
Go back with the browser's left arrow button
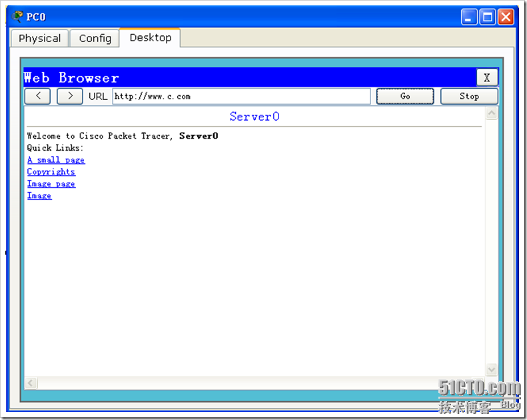(37, 96)
